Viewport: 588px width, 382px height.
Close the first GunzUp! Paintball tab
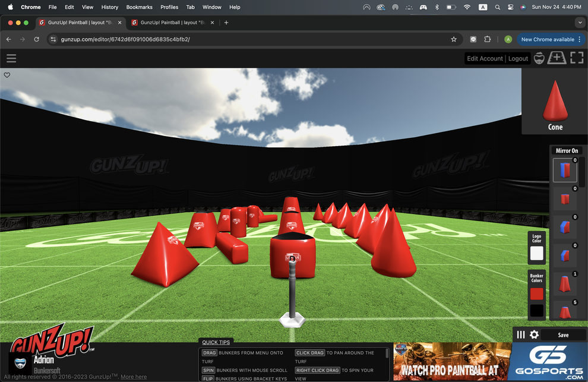pyautogui.click(x=119, y=23)
